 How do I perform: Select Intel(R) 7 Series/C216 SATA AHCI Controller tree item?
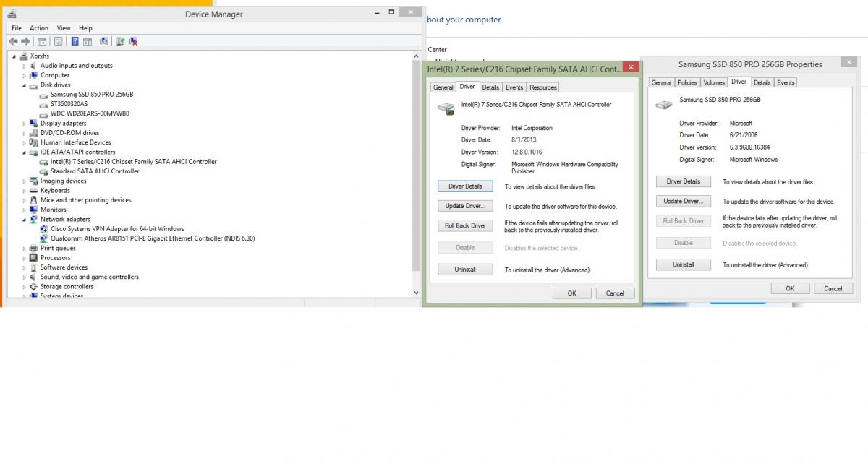(x=133, y=162)
